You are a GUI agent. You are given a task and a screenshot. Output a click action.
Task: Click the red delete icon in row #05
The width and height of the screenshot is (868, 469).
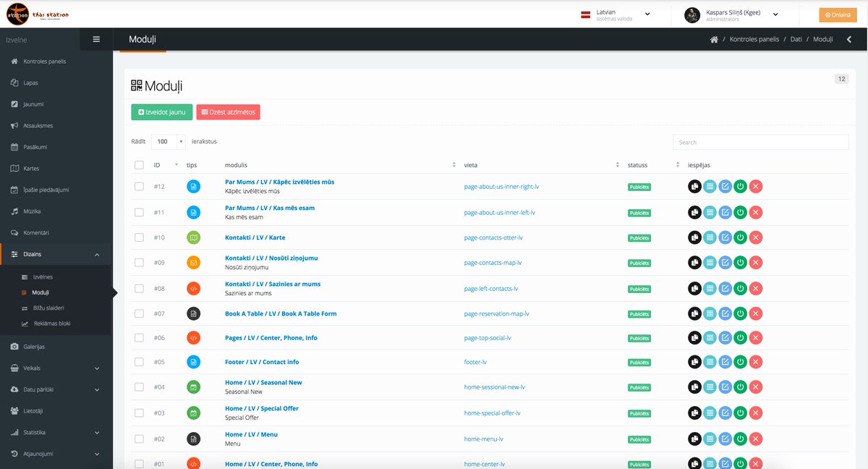[x=756, y=362]
